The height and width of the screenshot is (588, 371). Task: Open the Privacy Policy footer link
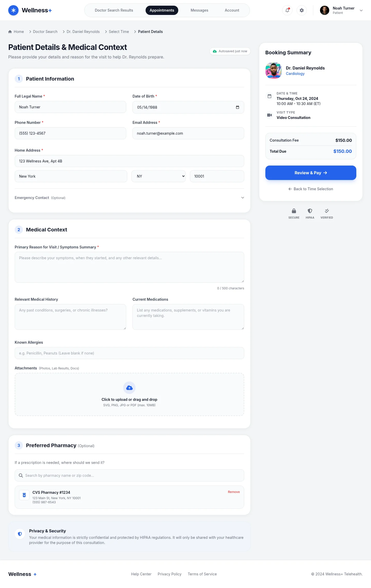(170, 574)
